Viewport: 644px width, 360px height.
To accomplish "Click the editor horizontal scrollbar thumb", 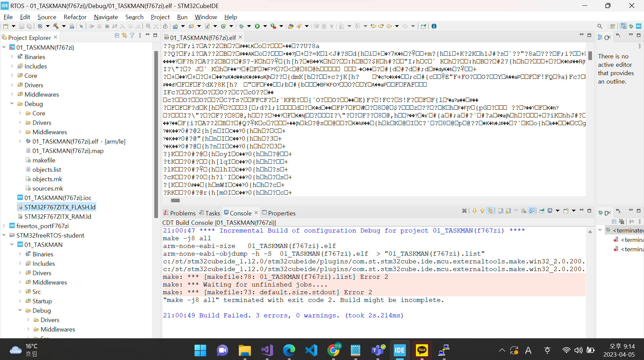I will coord(175,200).
